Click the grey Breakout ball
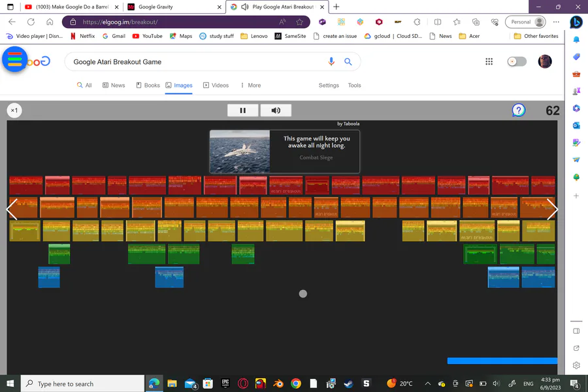 pos(303,294)
